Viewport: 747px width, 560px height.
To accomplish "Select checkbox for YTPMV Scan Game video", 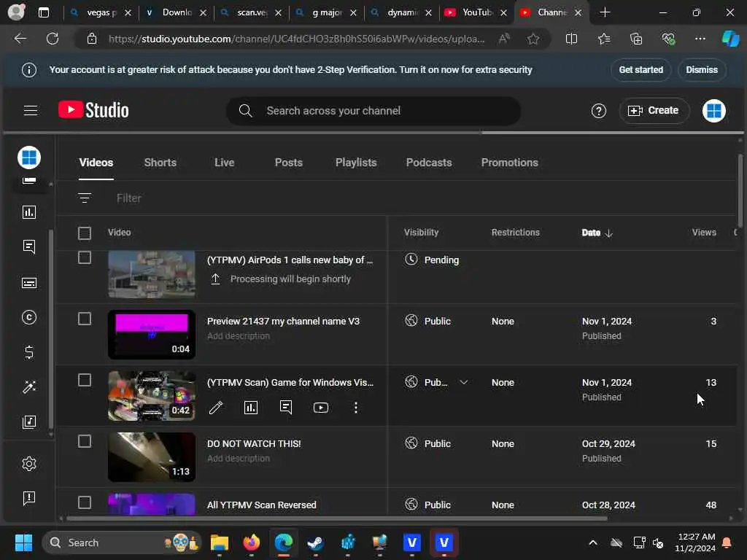I will pos(85,380).
